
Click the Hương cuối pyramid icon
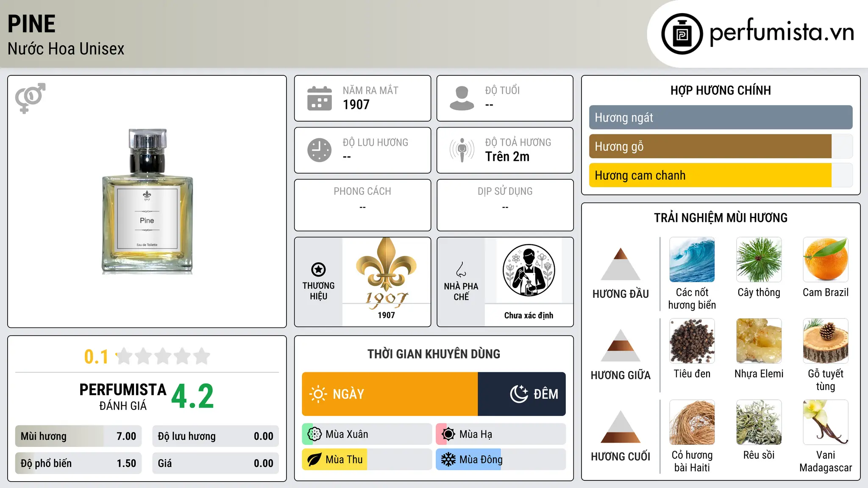(x=620, y=427)
